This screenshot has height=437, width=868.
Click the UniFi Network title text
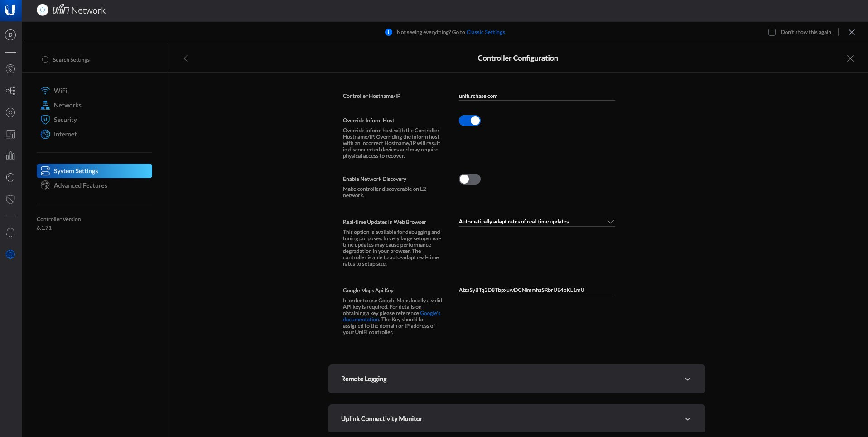click(x=79, y=10)
